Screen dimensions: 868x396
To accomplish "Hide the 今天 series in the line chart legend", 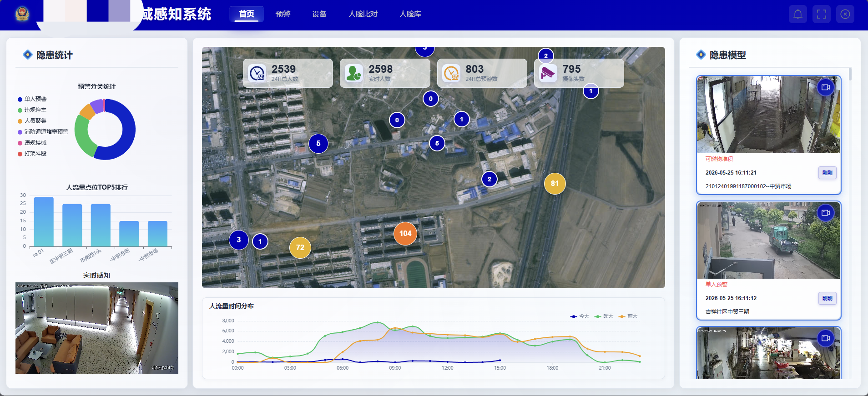I will [580, 316].
